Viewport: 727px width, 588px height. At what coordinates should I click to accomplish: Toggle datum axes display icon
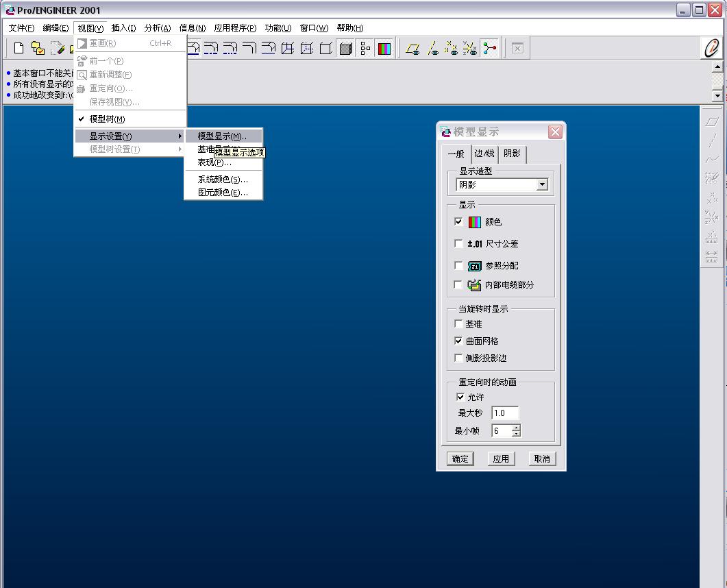coord(432,48)
